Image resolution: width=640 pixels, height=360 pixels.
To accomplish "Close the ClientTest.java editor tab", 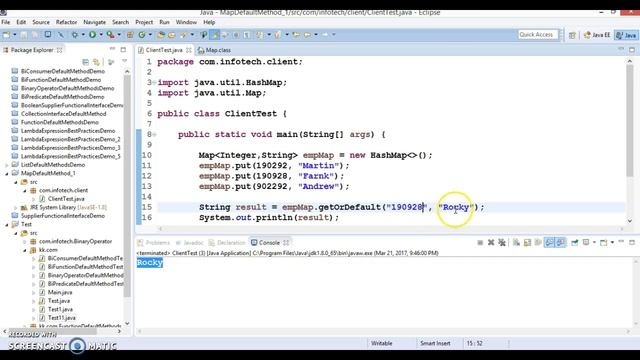I will tap(189, 50).
